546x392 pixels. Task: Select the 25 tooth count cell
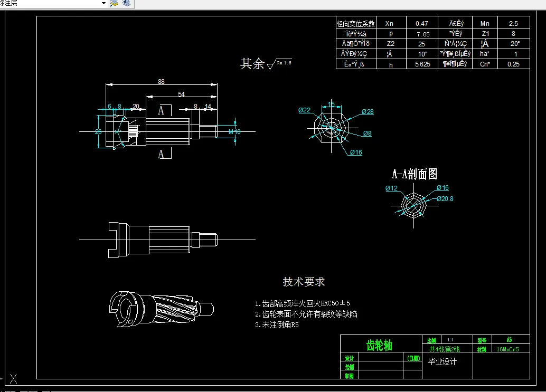(x=422, y=44)
